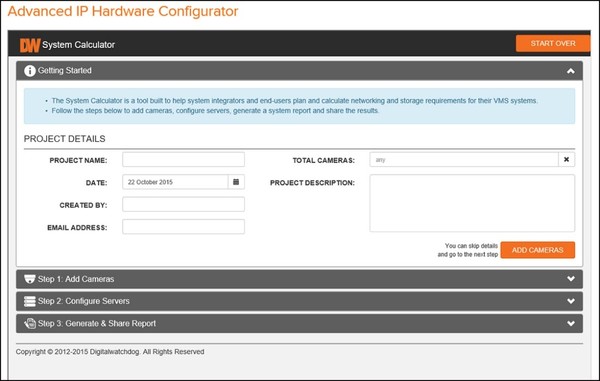Image resolution: width=600 pixels, height=381 pixels.
Task: Click the share report icon for Step 3
Action: coord(30,323)
